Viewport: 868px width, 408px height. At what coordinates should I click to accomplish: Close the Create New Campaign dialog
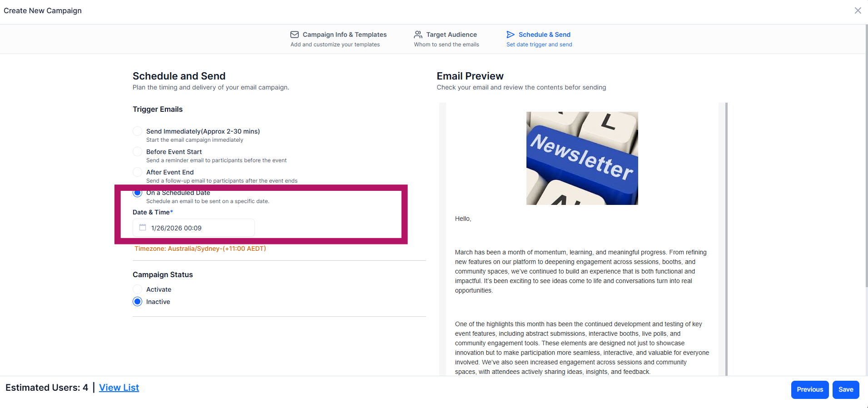[858, 10]
